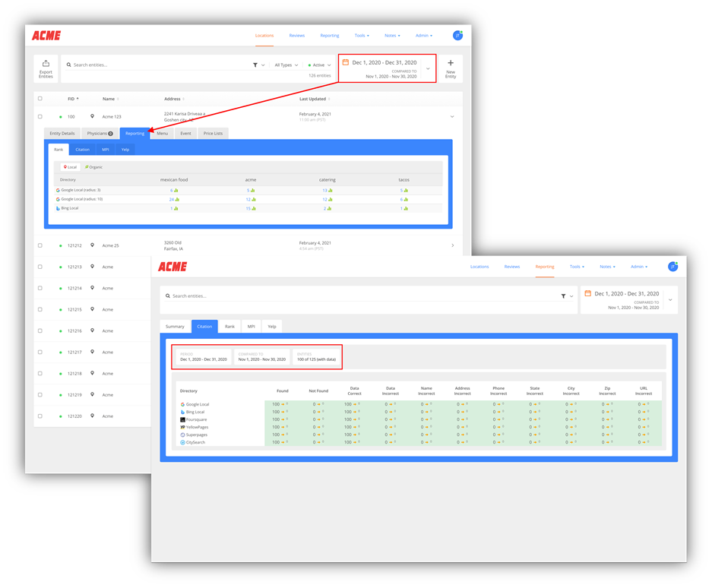The width and height of the screenshot is (712, 588).
Task: Expand the date range chevron in Locations window
Action: 428,68
